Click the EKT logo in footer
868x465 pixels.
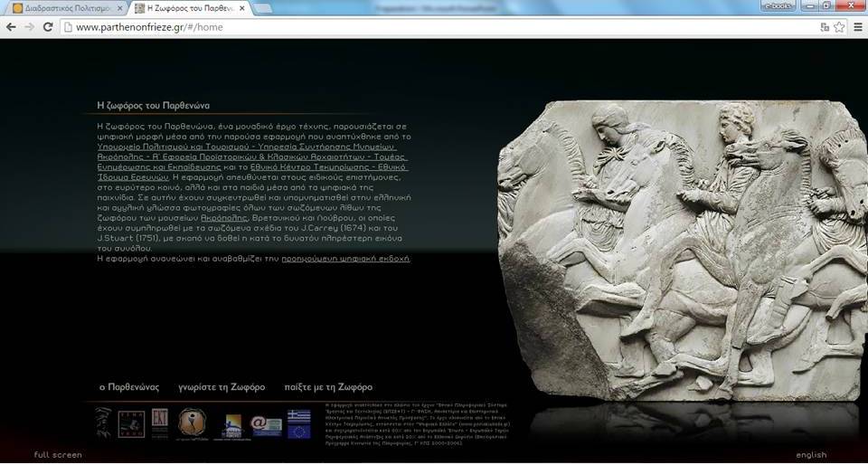pyautogui.click(x=159, y=420)
